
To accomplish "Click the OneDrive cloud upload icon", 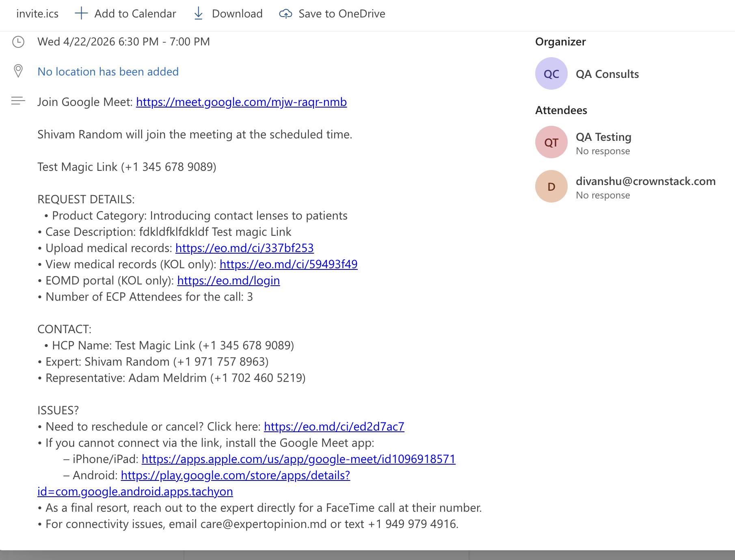I will 285,14.
